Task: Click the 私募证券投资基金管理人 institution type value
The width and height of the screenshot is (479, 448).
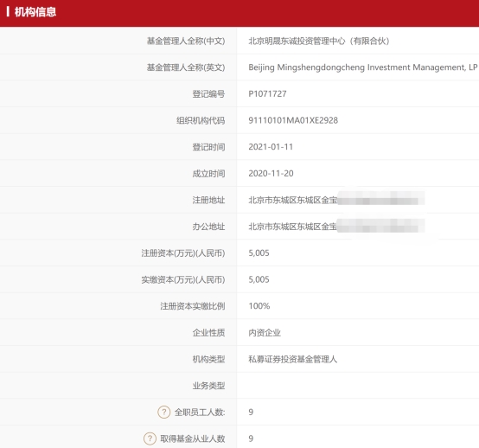Action: tap(292, 359)
